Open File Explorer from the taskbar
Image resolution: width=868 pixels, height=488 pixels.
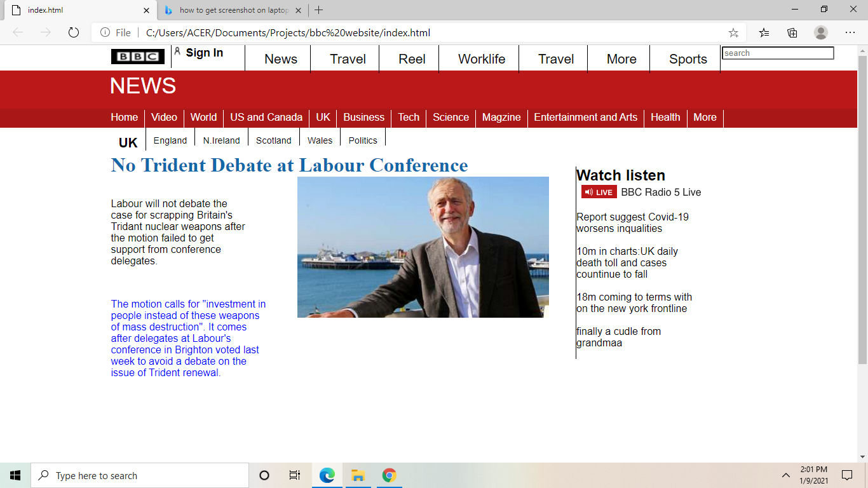[x=358, y=475]
